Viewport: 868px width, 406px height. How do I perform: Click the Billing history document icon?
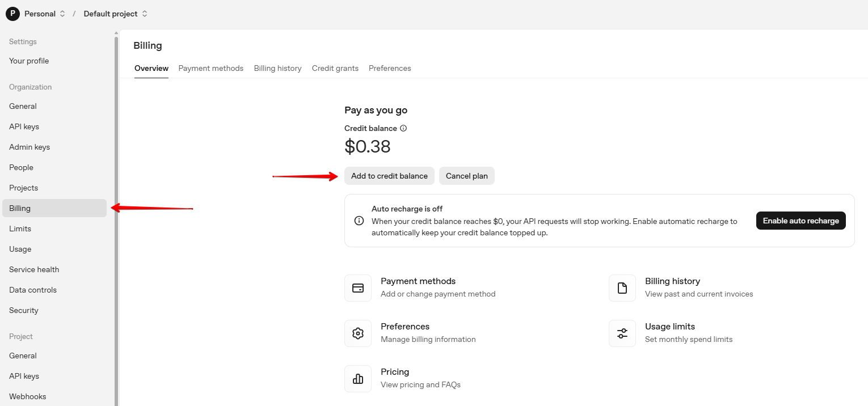click(x=622, y=288)
